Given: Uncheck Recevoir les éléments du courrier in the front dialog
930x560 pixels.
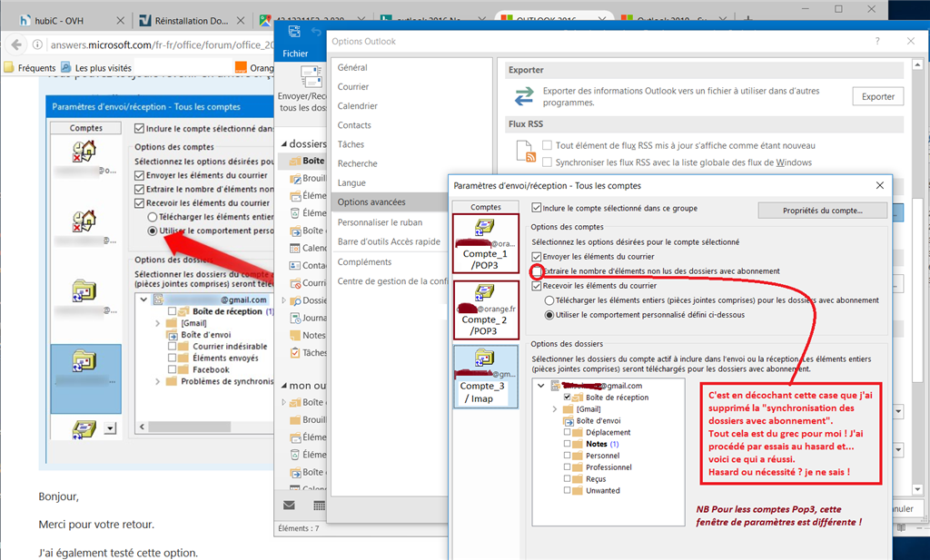Looking at the screenshot, I should (x=537, y=286).
